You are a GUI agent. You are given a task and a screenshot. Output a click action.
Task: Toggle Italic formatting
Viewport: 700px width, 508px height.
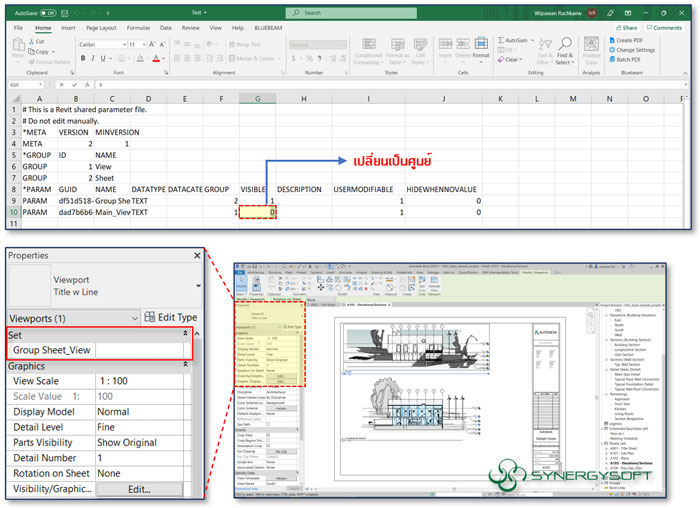pos(93,58)
